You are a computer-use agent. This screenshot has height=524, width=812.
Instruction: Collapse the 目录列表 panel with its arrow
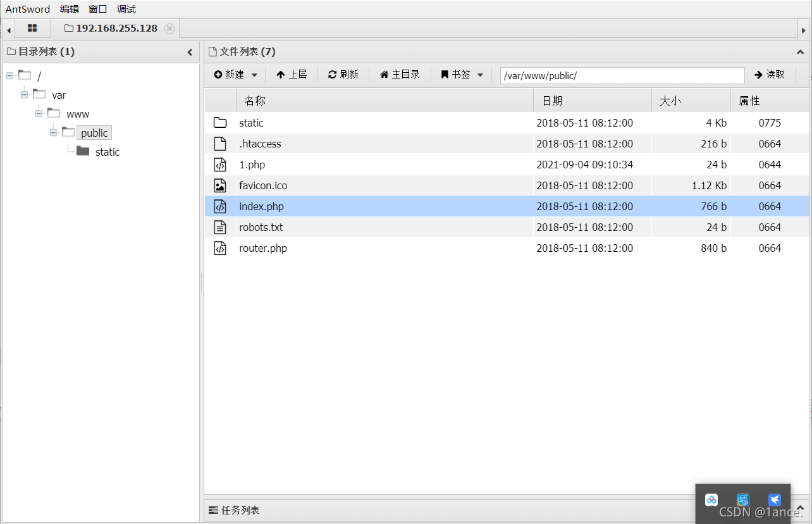190,52
